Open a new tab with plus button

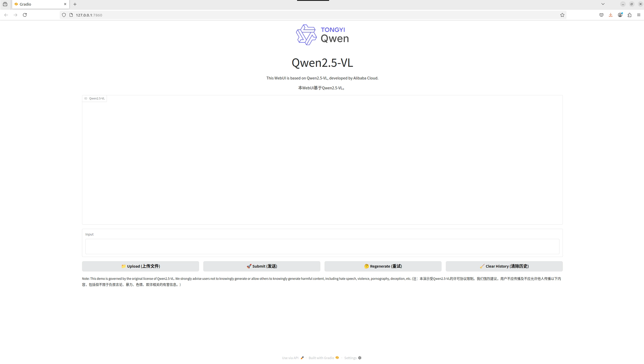click(75, 4)
